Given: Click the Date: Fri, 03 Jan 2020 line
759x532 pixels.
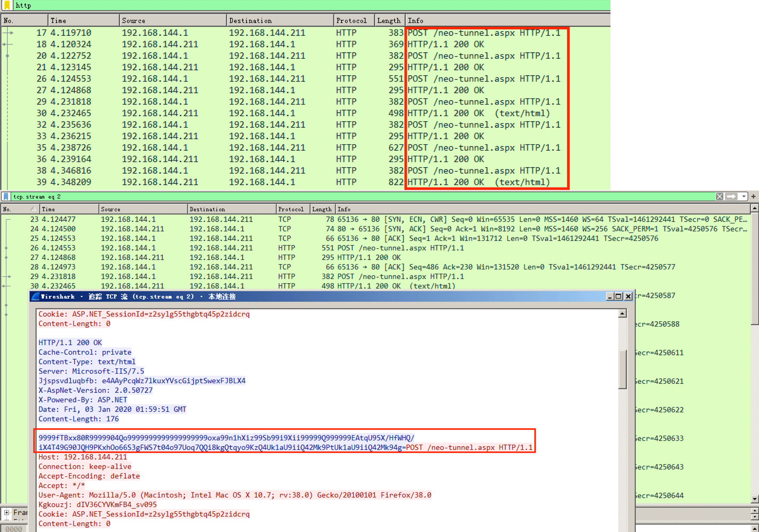Looking at the screenshot, I should (x=112, y=409).
